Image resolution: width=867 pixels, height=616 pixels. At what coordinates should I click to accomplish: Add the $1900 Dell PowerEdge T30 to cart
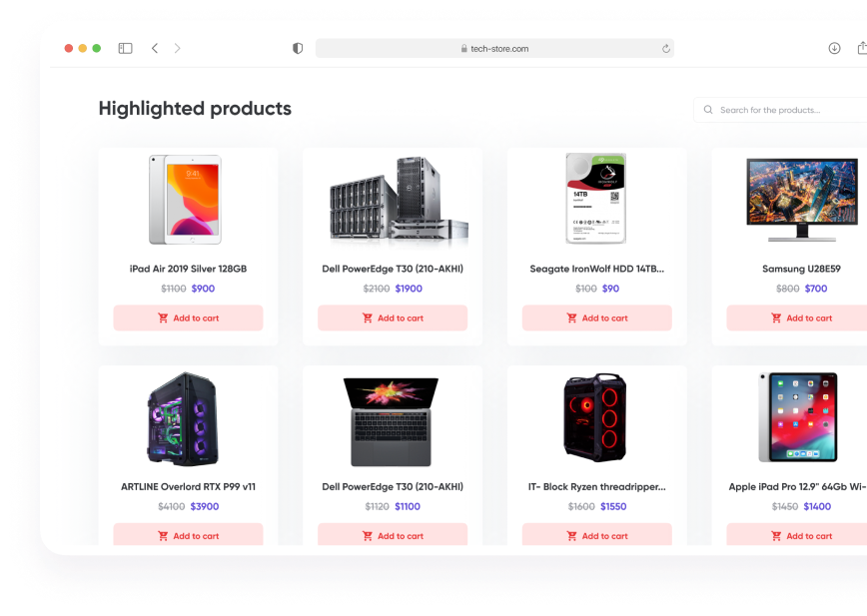pyautogui.click(x=393, y=318)
